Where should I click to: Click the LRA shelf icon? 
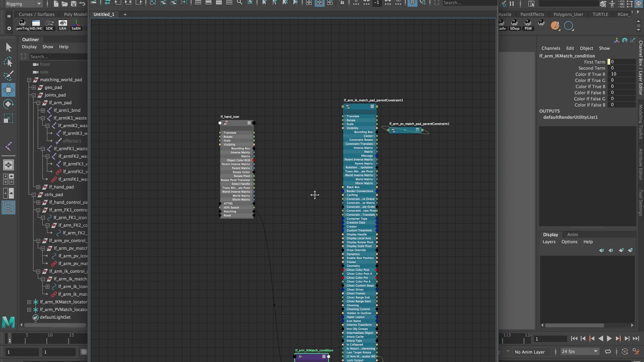coord(63,25)
